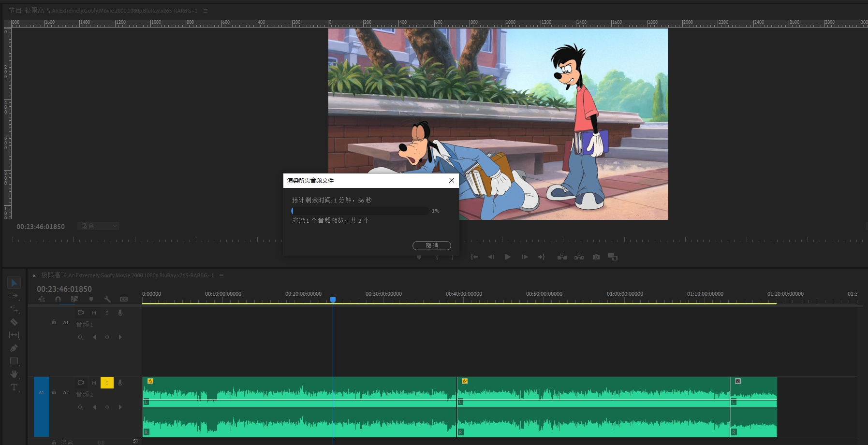Open the timeline sequence panel menu
868x445 pixels.
[221, 275]
